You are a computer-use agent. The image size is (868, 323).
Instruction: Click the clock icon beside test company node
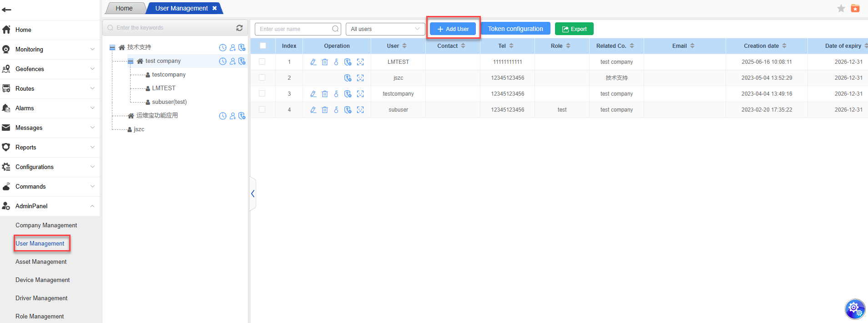click(222, 61)
